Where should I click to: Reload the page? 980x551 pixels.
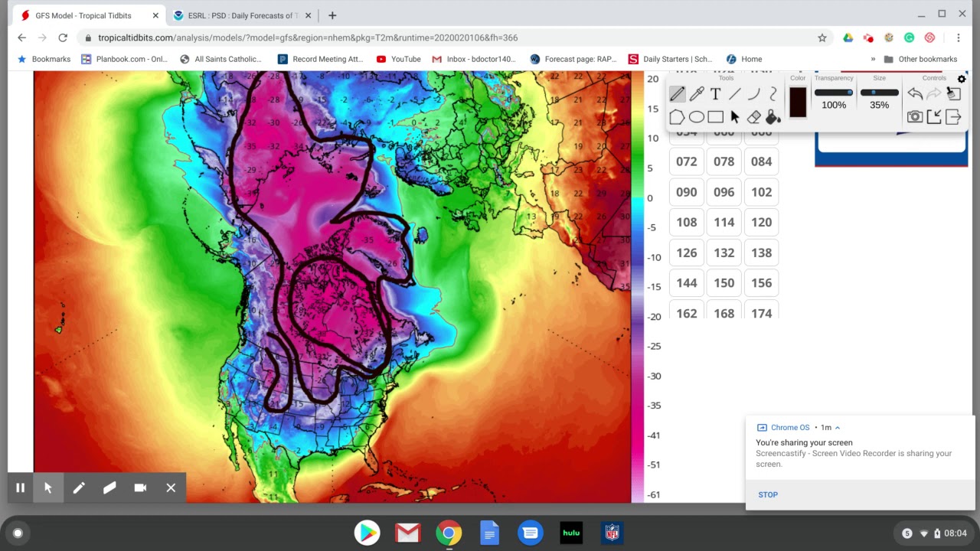click(63, 37)
